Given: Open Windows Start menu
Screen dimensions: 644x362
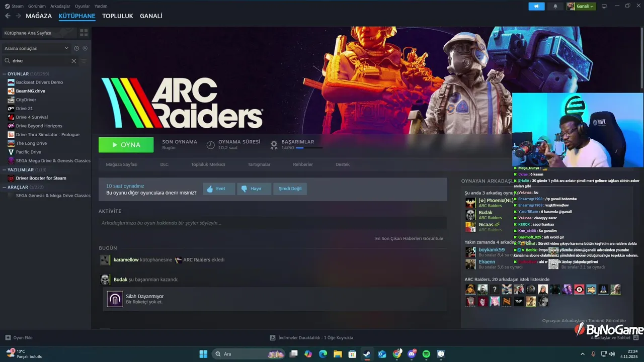Looking at the screenshot, I should pos(203,354).
